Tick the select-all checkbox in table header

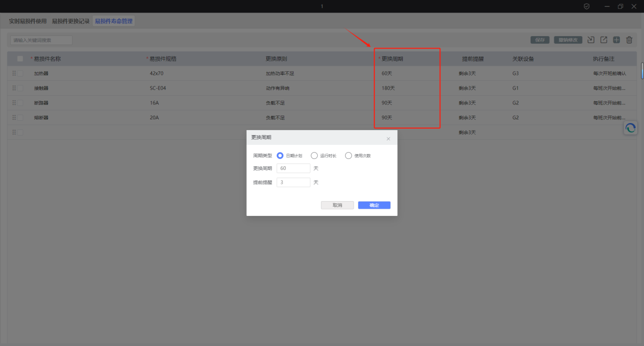20,59
